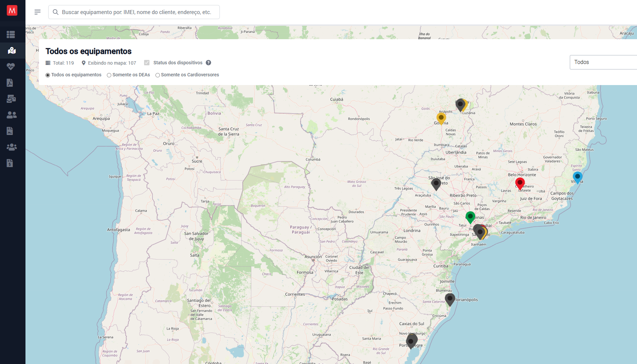Open the heart monitoring section

click(x=11, y=67)
